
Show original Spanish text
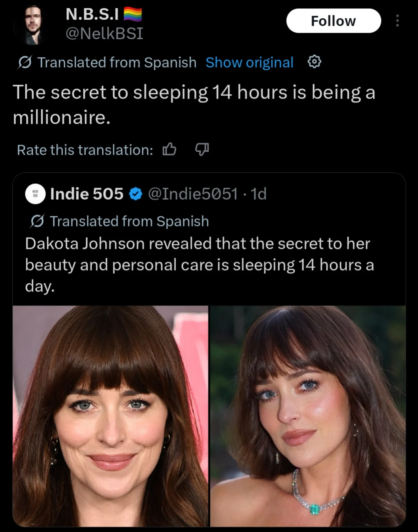(249, 62)
